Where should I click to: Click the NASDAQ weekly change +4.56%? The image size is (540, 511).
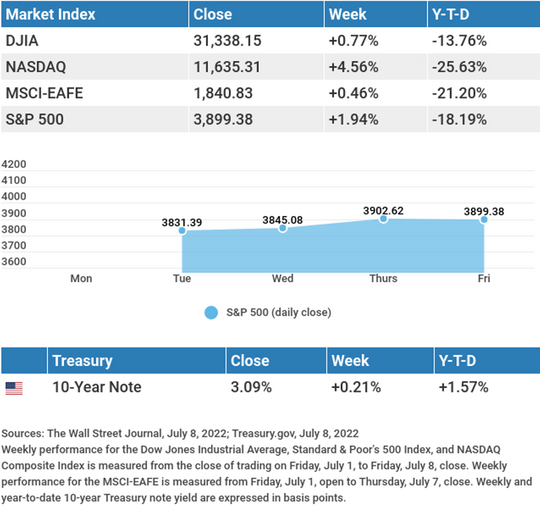point(354,67)
